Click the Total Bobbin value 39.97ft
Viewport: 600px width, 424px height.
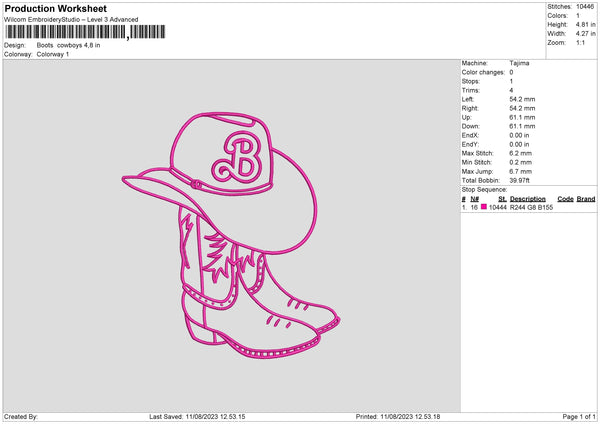pos(522,180)
